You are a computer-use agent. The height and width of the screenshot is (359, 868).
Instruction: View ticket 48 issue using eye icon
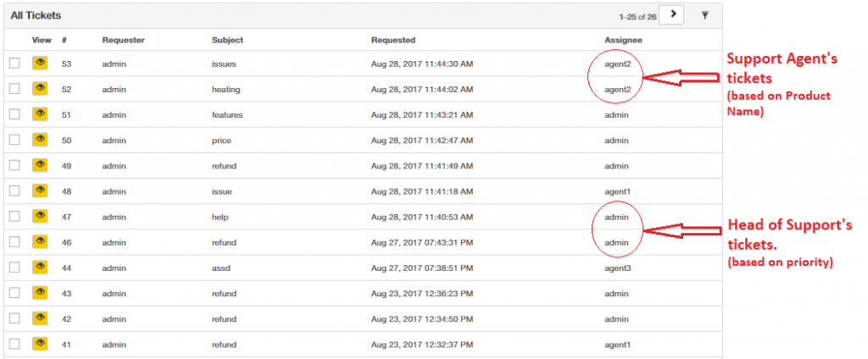point(40,191)
